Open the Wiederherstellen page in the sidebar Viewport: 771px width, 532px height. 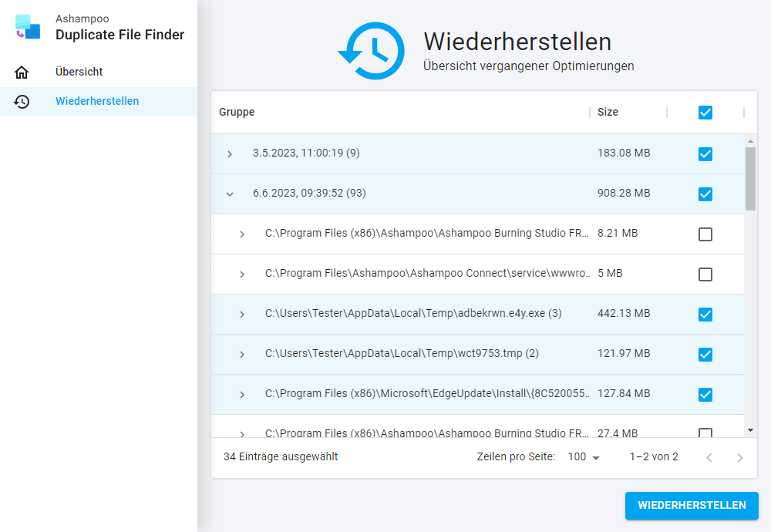point(99,101)
